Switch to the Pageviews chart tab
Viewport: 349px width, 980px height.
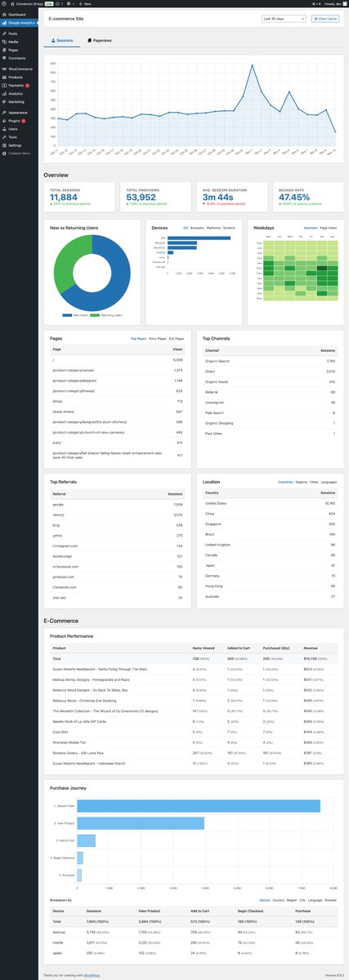[x=100, y=39]
